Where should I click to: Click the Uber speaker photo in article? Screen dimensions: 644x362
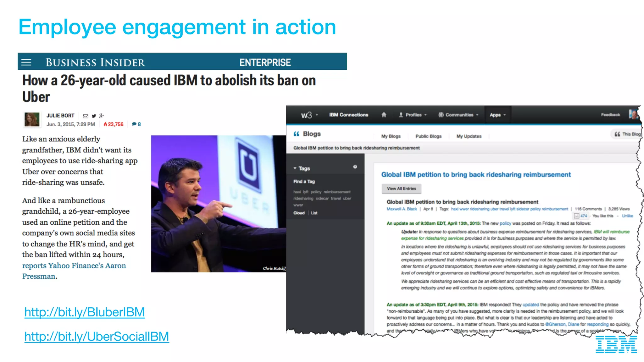pos(219,204)
